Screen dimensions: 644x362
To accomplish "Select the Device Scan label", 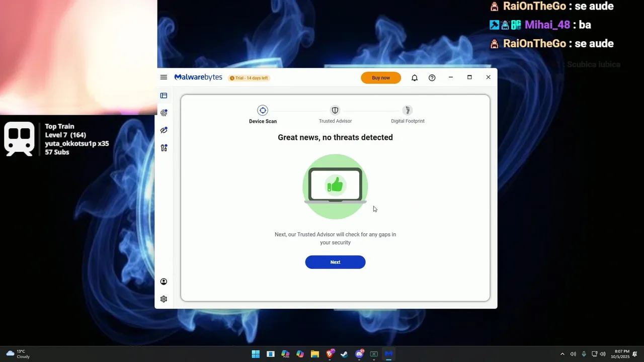I will 263,121.
